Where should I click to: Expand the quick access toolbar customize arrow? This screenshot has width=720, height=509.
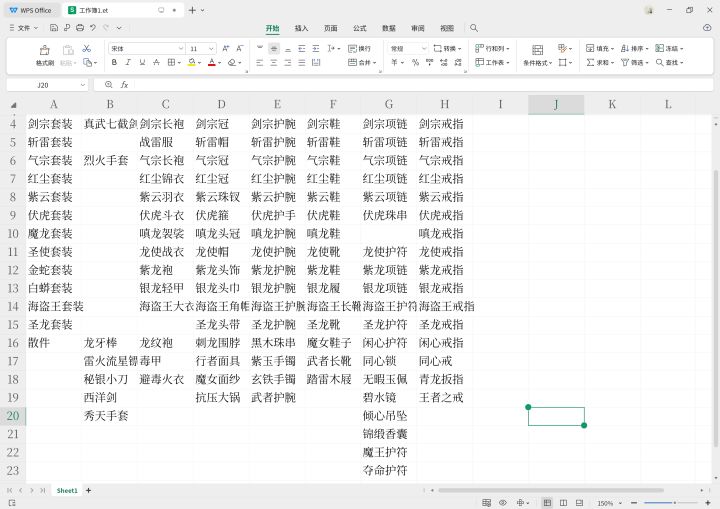119,28
